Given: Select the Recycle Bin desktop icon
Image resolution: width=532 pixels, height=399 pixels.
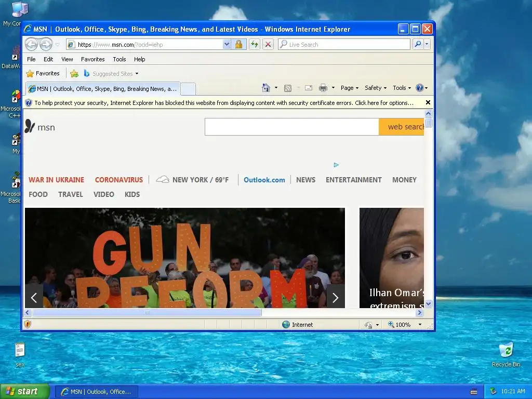Looking at the screenshot, I should [506, 355].
